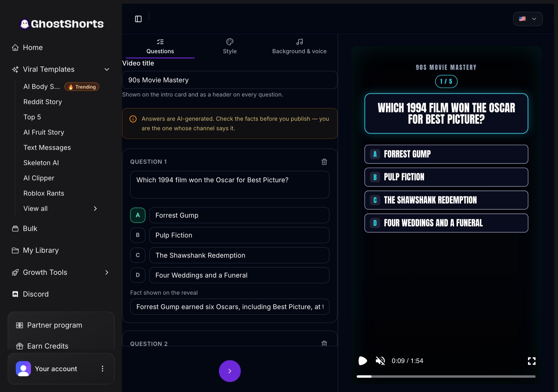Click the GhostShorts ghost logo
This screenshot has height=392, width=558.
pyautogui.click(x=25, y=24)
